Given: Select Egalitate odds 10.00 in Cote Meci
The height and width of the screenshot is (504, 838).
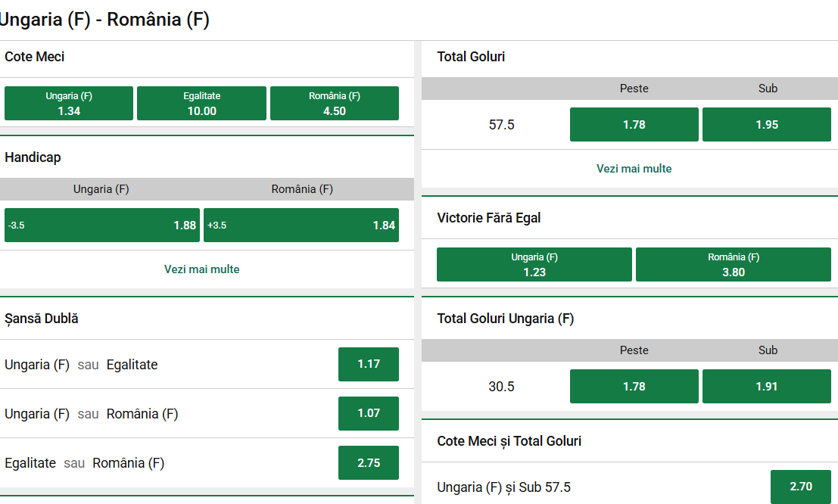Looking at the screenshot, I should click(x=201, y=104).
